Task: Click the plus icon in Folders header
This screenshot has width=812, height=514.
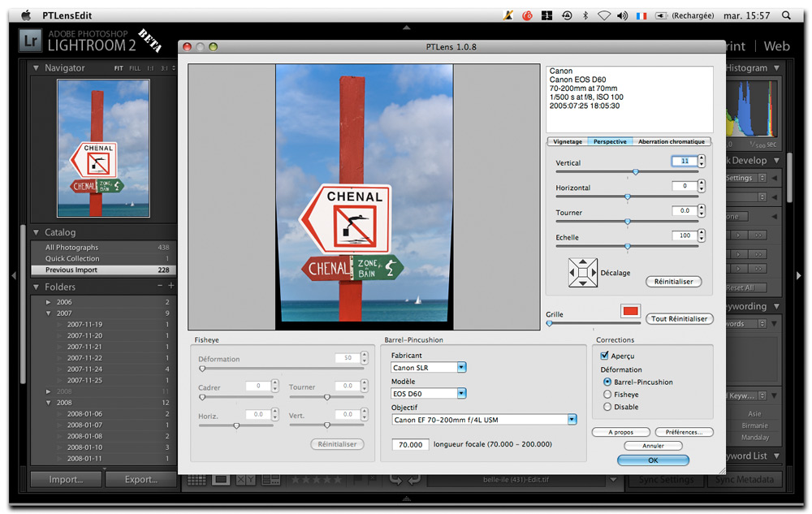Action: [x=171, y=286]
